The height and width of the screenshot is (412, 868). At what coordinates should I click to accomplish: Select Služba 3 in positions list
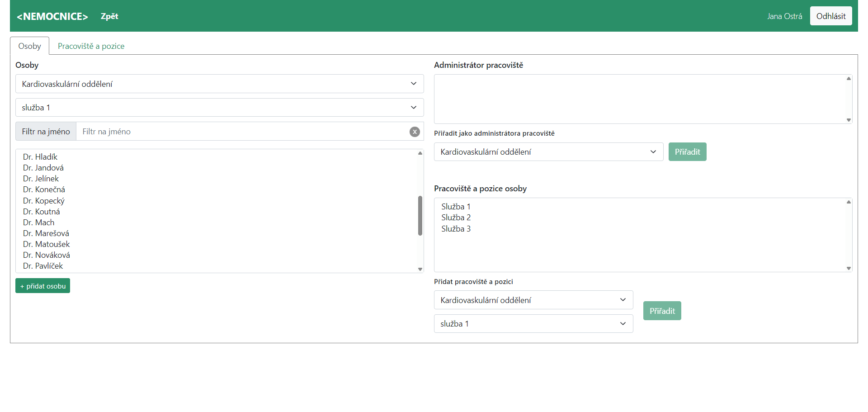click(x=456, y=229)
